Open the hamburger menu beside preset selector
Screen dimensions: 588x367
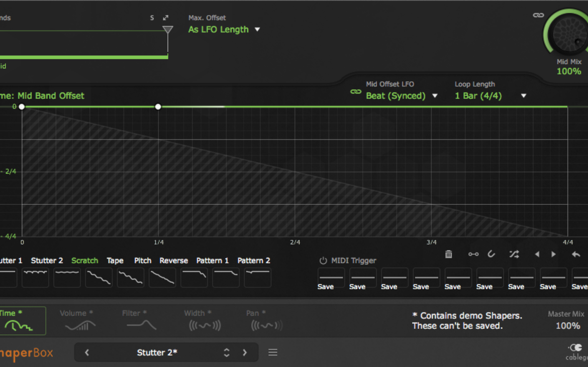[x=273, y=352]
